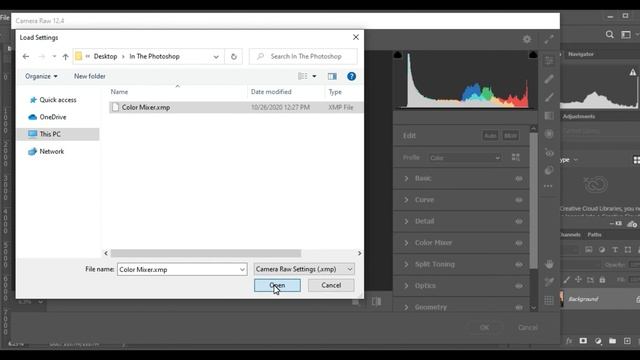Toggle highlight clipping warning in histogram
The width and height of the screenshot is (640, 360).
click(x=533, y=55)
